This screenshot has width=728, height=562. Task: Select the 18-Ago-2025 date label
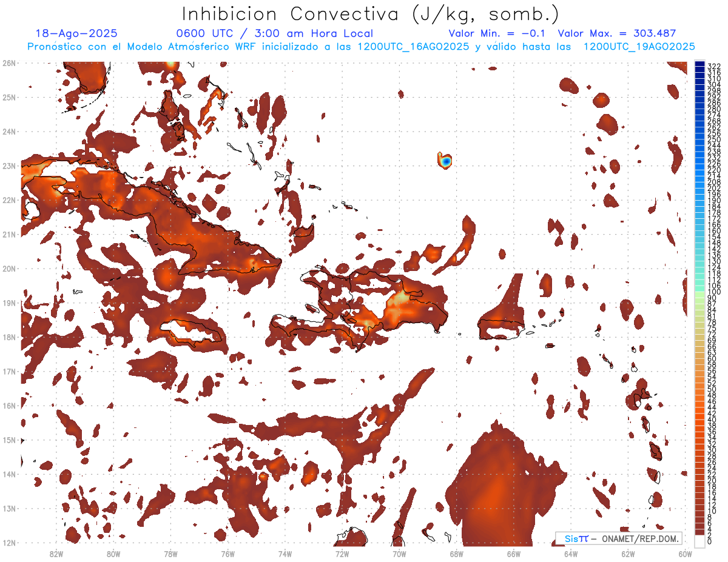tap(76, 33)
